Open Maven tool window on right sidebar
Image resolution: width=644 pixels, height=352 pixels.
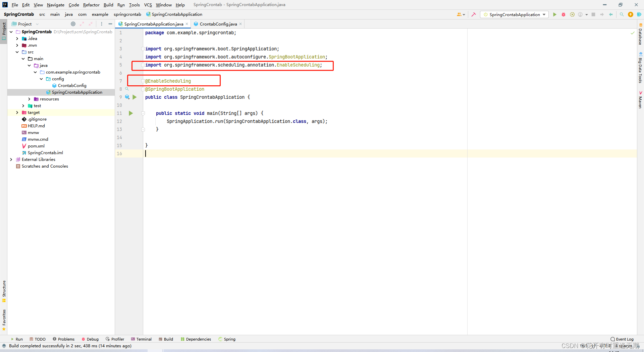coord(640,100)
